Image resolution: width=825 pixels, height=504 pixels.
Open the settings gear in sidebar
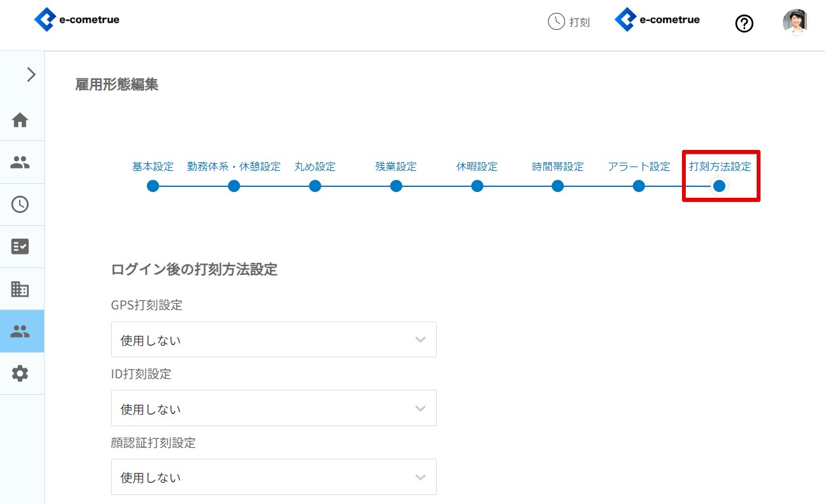20,374
